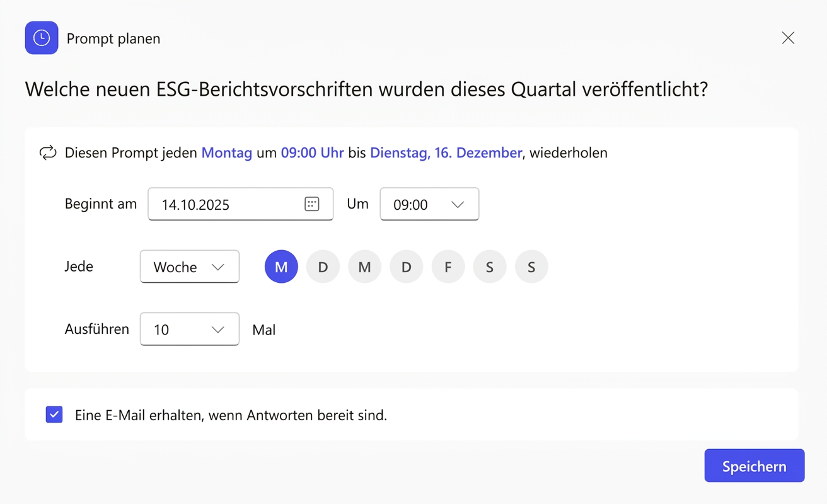
Task: Click the Montag link in summary
Action: [227, 152]
